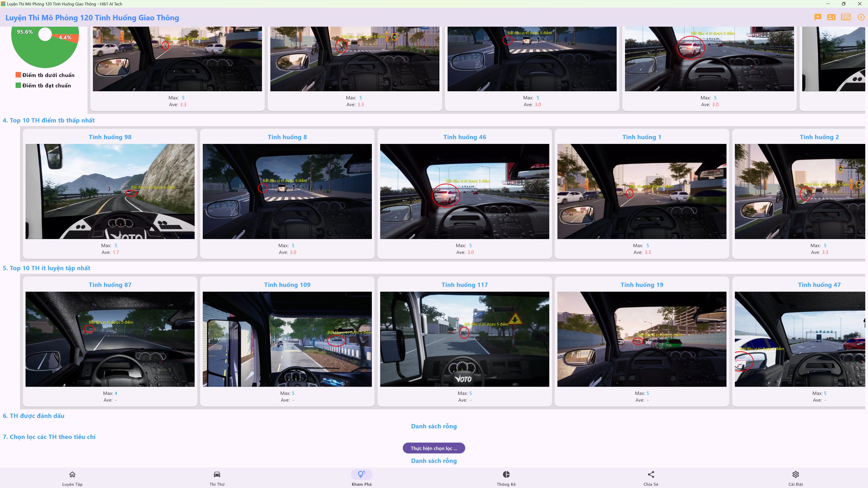Click heading '5. Top 10 TH ít luyện tập nhất'
This screenshot has width=868, height=488.
click(47, 268)
